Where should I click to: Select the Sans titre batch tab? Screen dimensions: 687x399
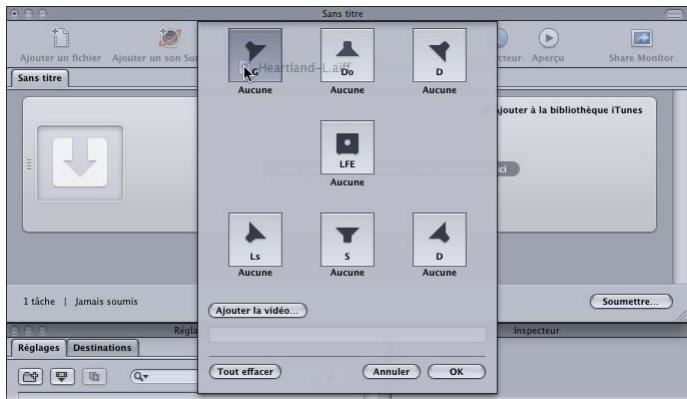coord(40,78)
